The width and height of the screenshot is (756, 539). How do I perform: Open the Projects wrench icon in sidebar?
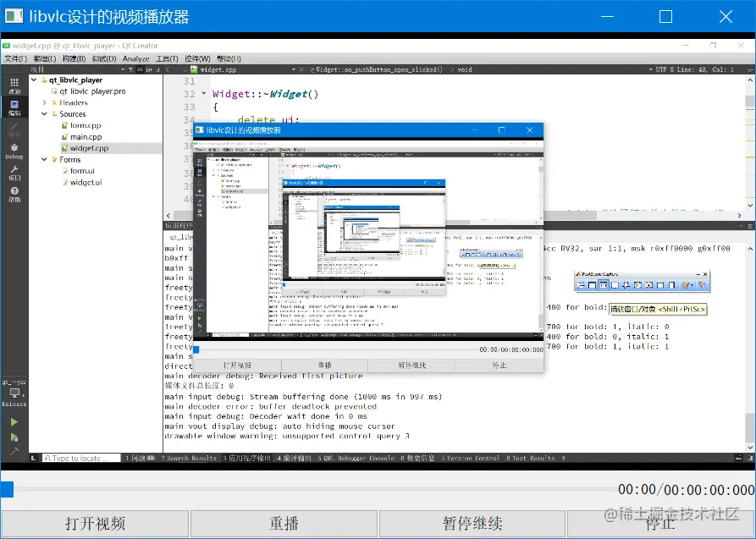14,173
